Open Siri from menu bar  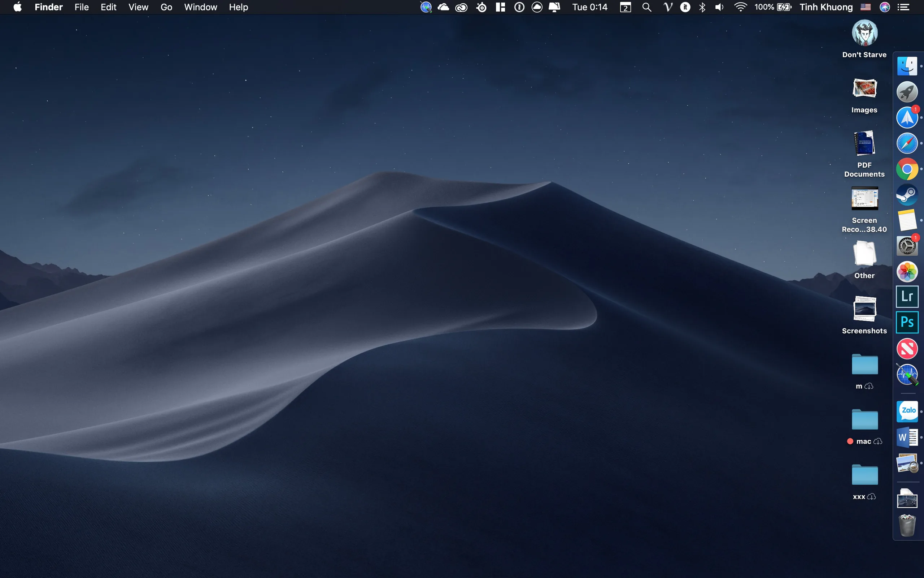884,7
